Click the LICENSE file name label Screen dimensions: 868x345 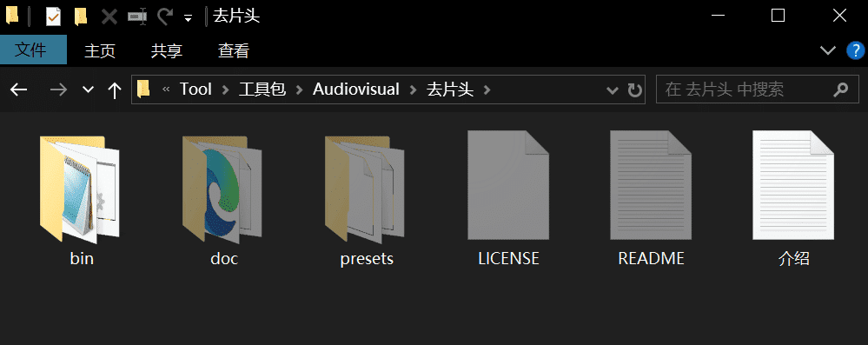click(509, 259)
